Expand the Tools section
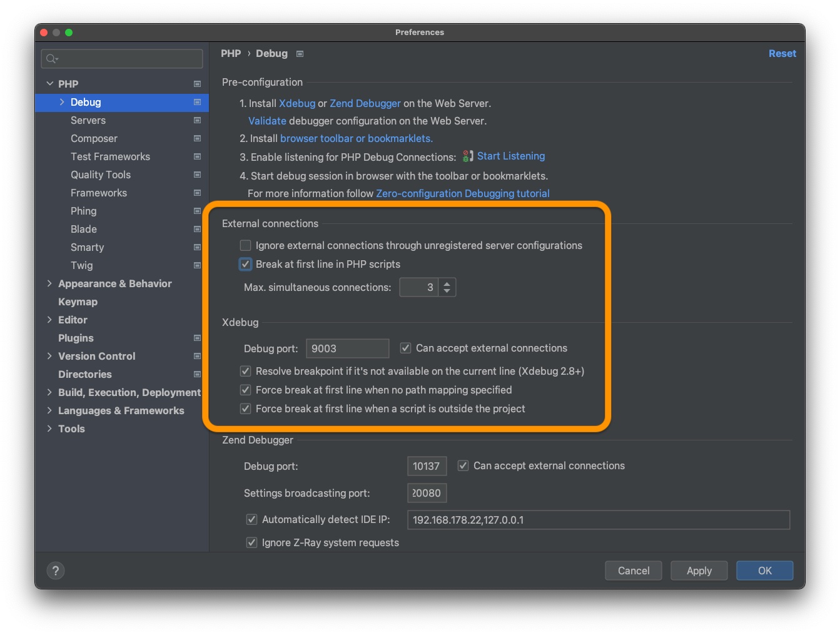The width and height of the screenshot is (840, 635). point(50,429)
